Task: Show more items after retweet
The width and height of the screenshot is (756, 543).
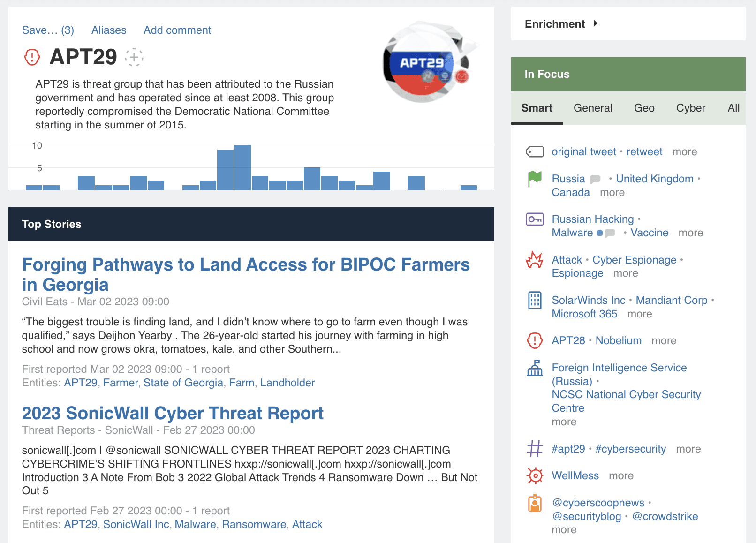Action: (x=685, y=152)
